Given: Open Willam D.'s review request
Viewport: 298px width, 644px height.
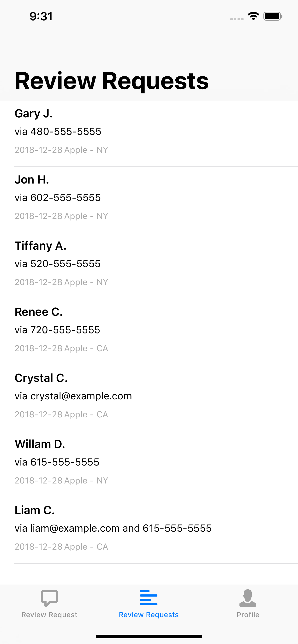Looking at the screenshot, I should pyautogui.click(x=149, y=464).
